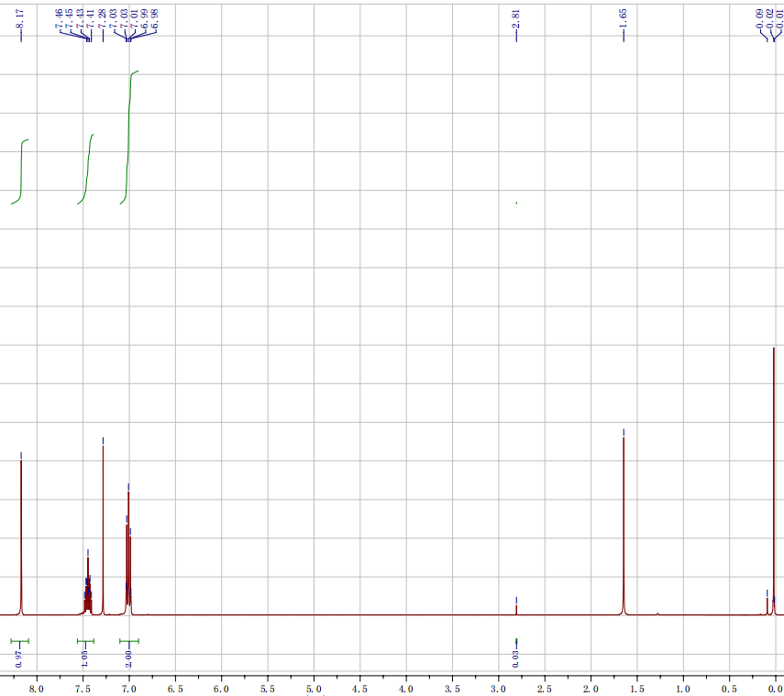
Task: Click the multiplet peaks near 7.0 ppm
Action: click(128, 550)
